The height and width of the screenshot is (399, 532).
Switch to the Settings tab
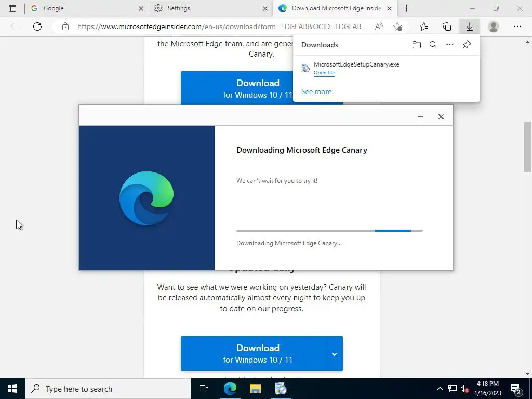tap(210, 8)
